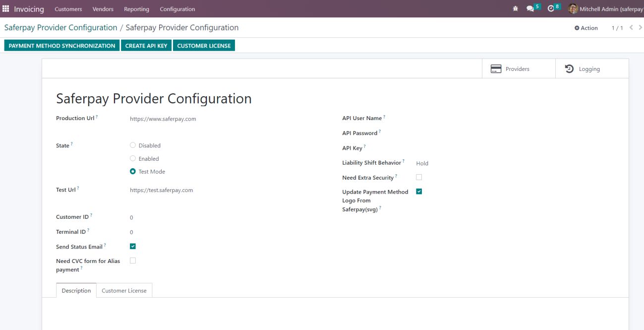Open the activities clock icon
This screenshot has width=644, height=330.
point(551,9)
